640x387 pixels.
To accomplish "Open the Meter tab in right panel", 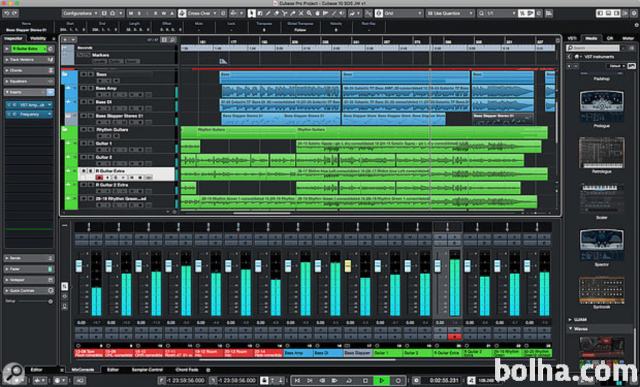I will [x=628, y=38].
